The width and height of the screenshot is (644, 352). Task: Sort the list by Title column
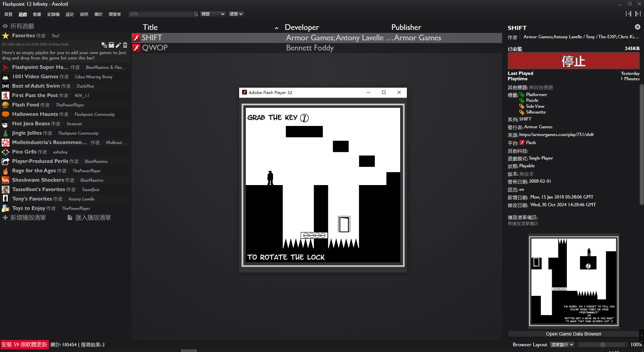pyautogui.click(x=150, y=27)
